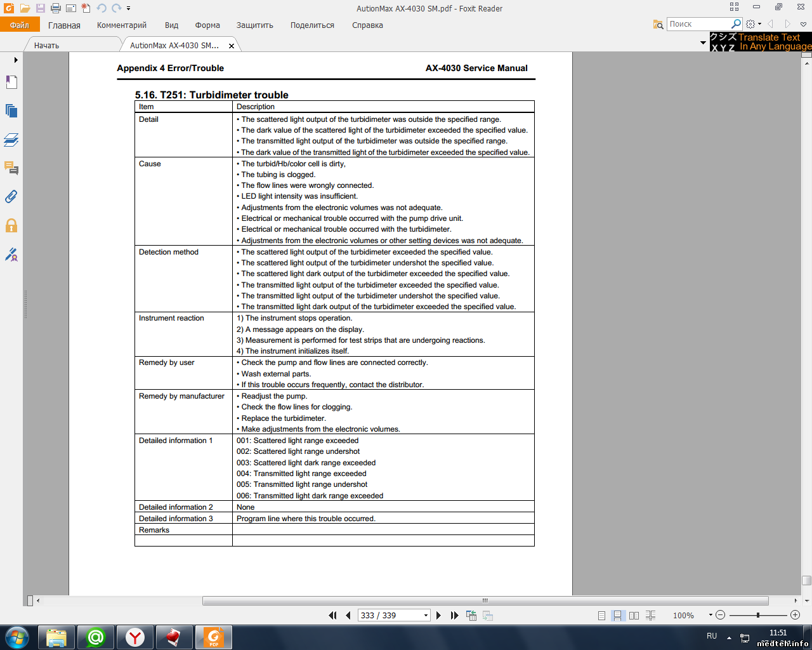
Task: Open the Pages thumbnails panel
Action: [11, 111]
